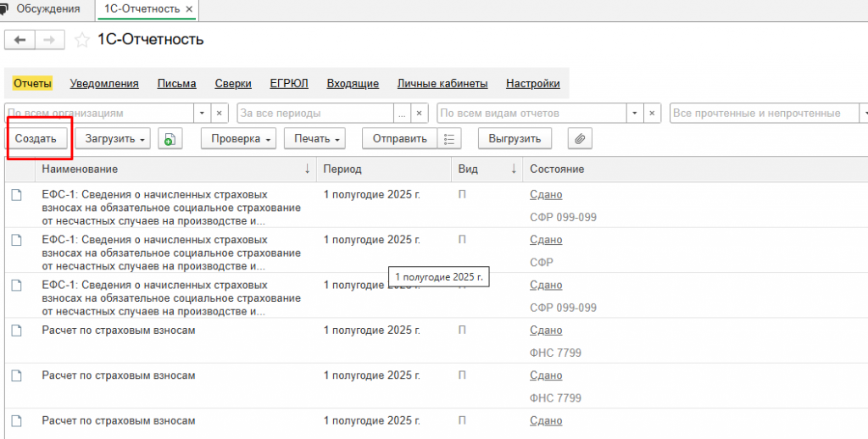The height and width of the screenshot is (439, 868).
Task: Sort by the Наименование column header
Action: click(x=175, y=169)
